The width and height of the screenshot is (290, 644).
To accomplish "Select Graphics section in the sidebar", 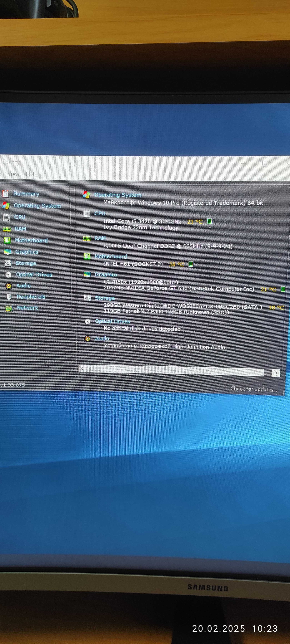I will (27, 252).
